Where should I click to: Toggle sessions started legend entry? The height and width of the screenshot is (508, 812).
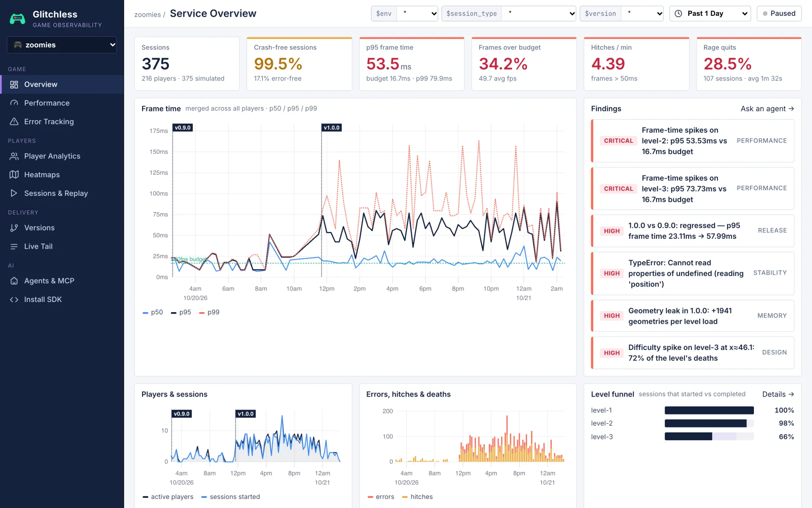click(231, 497)
